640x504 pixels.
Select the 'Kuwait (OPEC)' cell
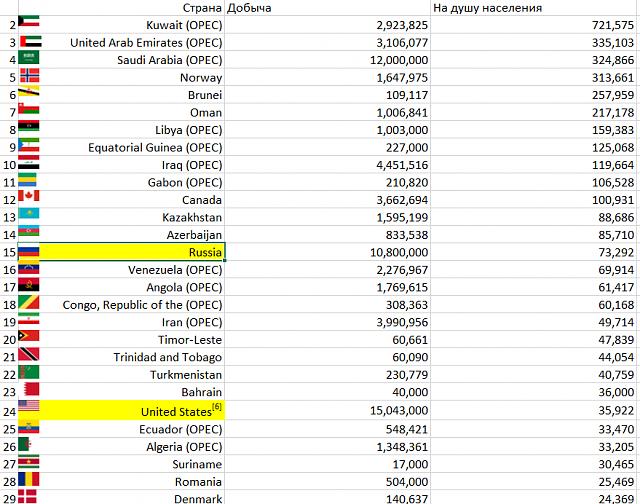coord(121,25)
